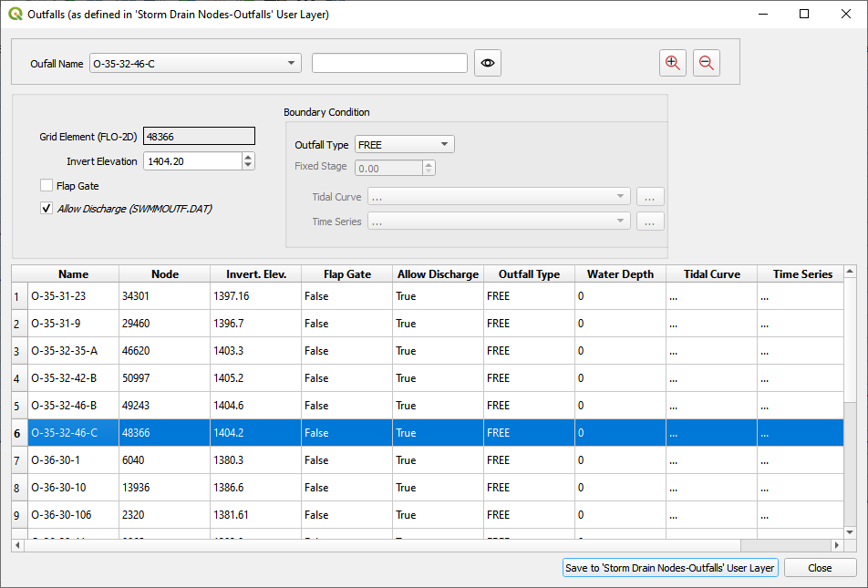Viewport: 868px width, 588px height.
Task: Click the empty text field beside Outfall Name
Action: 389,63
